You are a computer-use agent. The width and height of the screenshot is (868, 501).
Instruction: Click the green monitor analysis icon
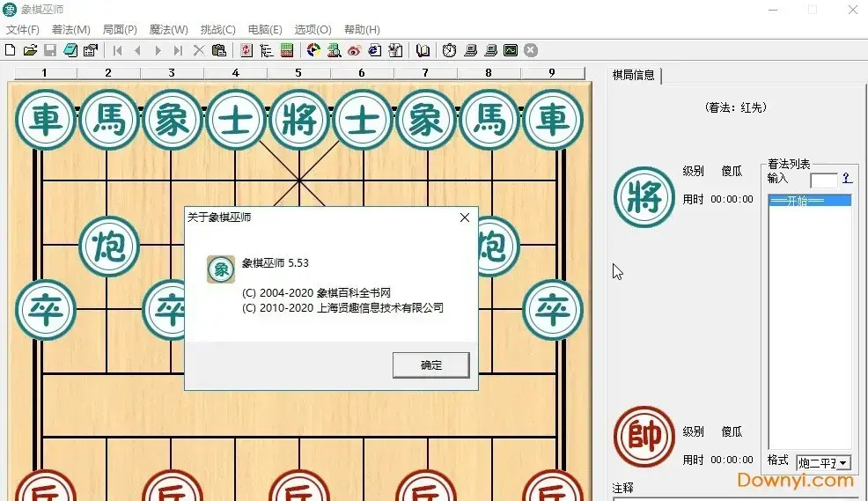511,50
